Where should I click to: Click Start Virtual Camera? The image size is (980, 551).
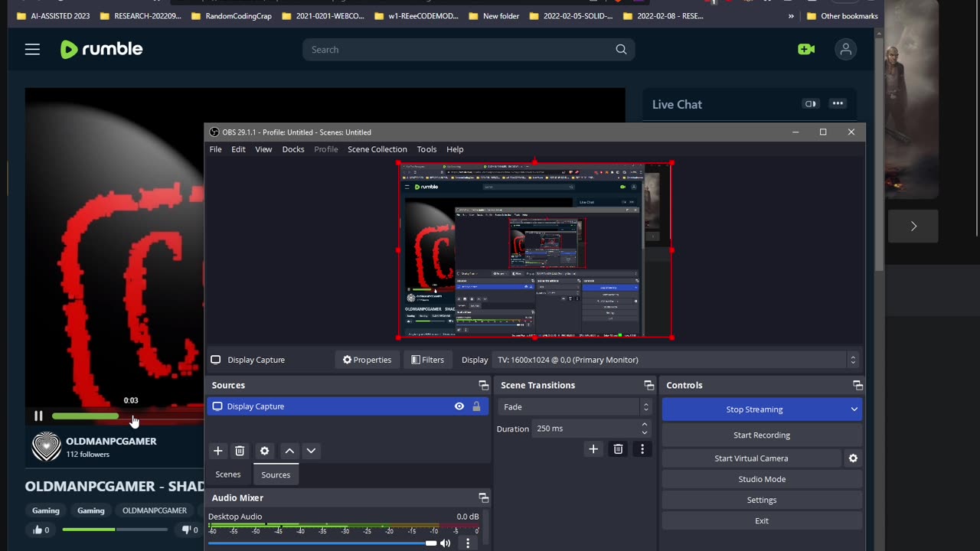[751, 458]
